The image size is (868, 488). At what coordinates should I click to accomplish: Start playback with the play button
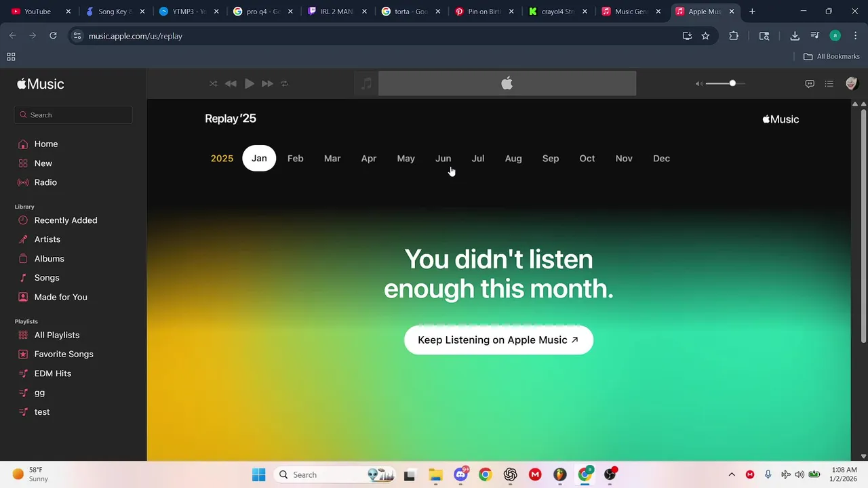[250, 83]
